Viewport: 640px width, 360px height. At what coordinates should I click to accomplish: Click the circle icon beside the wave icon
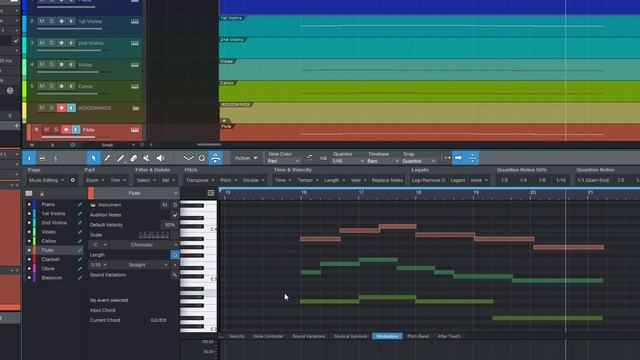[x=202, y=158]
